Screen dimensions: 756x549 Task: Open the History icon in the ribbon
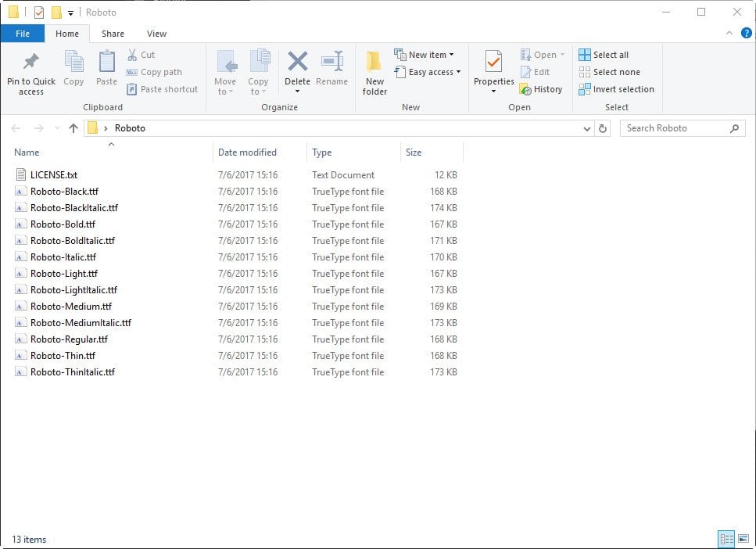[542, 88]
